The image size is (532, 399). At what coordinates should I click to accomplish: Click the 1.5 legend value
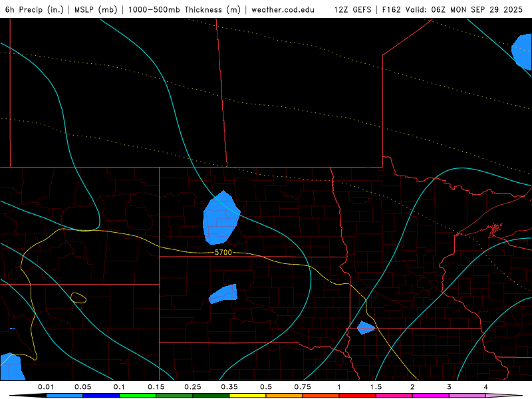(376, 387)
